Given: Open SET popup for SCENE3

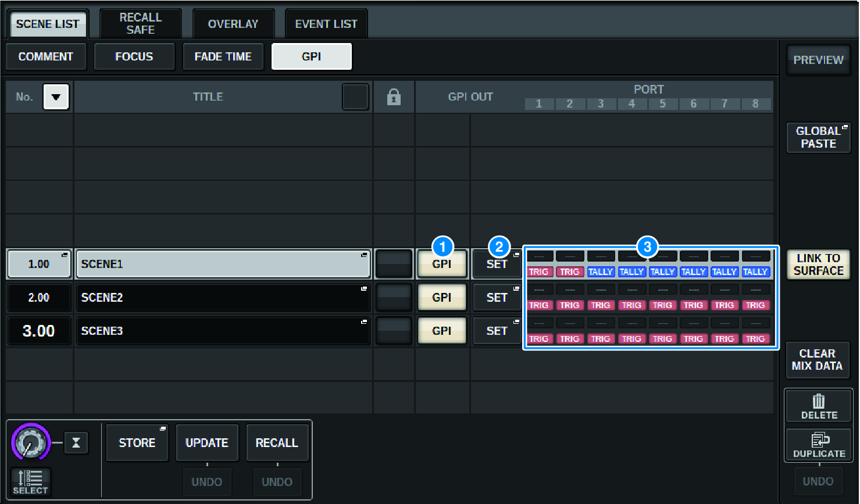Looking at the screenshot, I should click(497, 331).
